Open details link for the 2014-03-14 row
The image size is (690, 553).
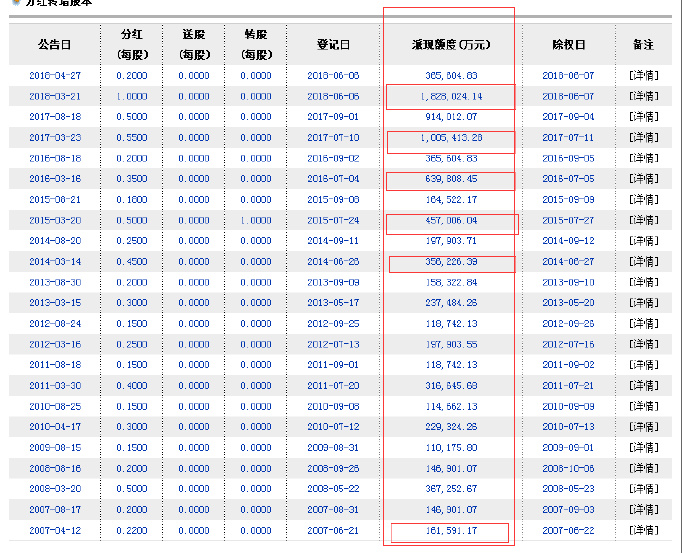point(643,262)
